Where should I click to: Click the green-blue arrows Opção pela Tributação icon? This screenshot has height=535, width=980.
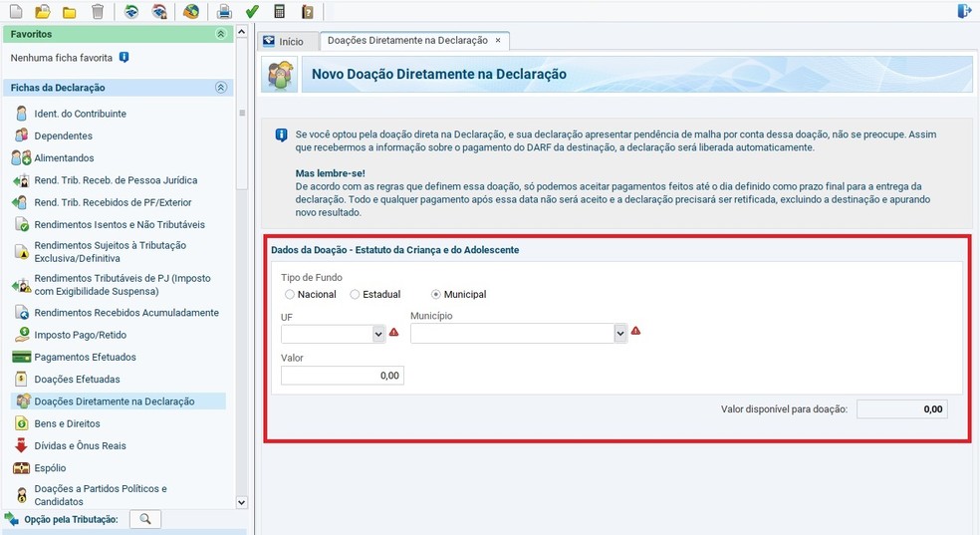11,519
